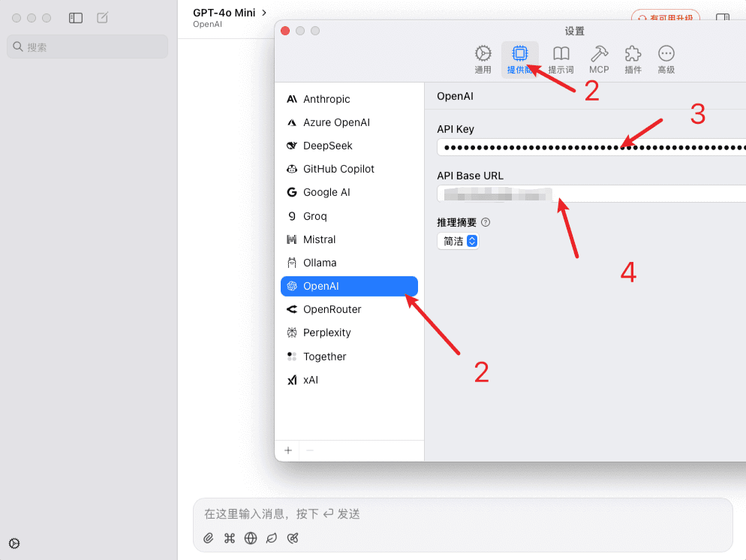
Task: Select the GitHub Copilot provider
Action: [x=349, y=169]
